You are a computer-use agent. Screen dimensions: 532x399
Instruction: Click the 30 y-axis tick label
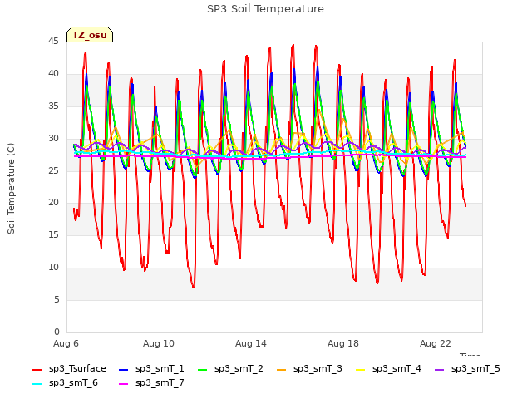[x=53, y=139]
